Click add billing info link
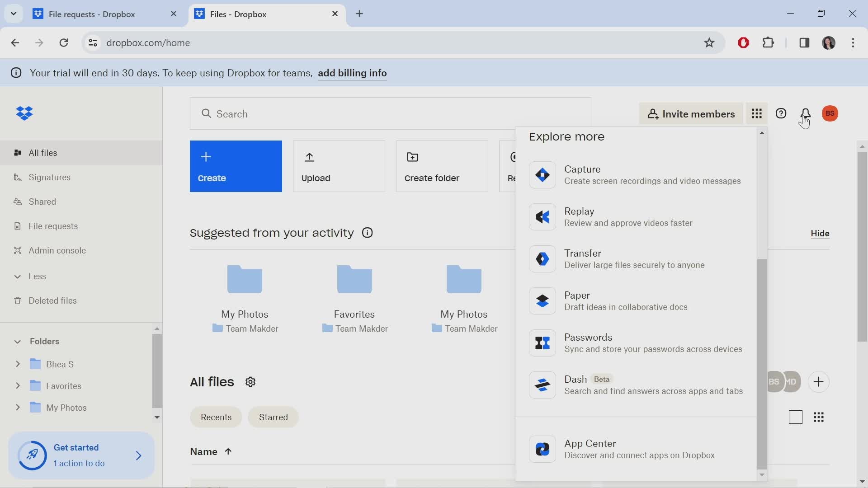The height and width of the screenshot is (488, 868). (352, 73)
